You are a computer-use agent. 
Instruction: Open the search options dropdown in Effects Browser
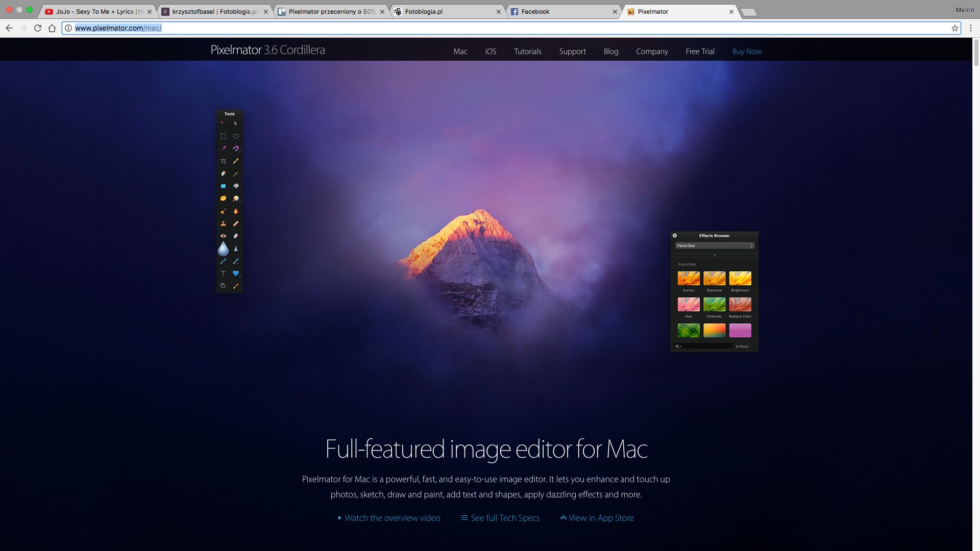(x=679, y=346)
